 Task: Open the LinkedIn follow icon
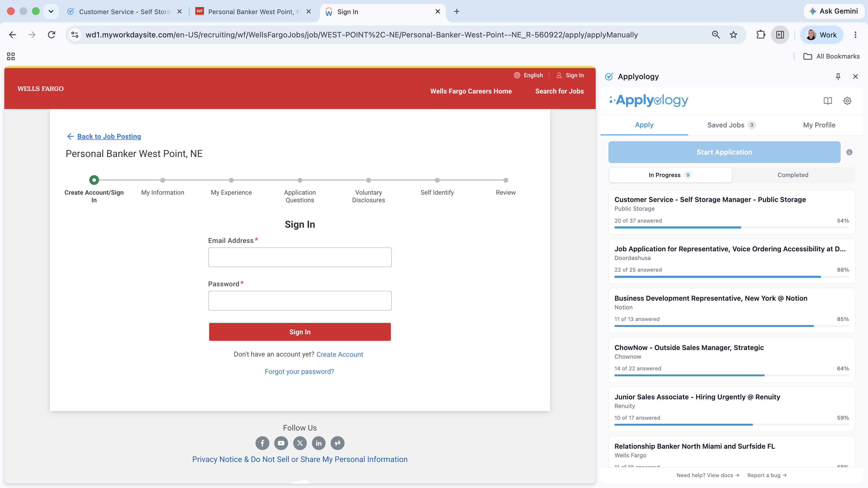[x=319, y=443]
